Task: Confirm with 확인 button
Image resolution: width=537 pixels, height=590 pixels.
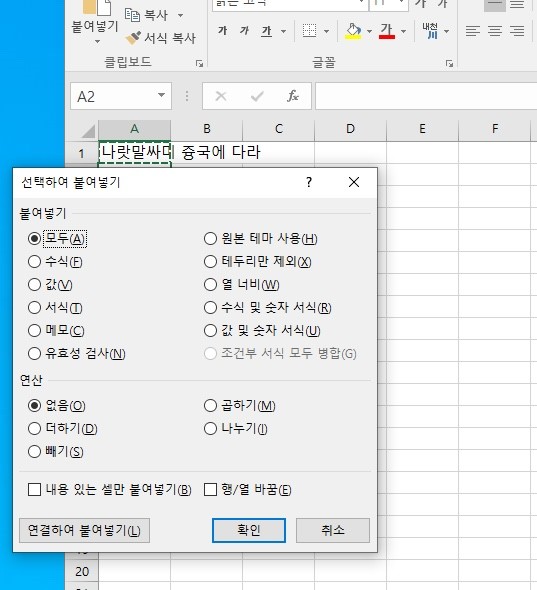Action: [249, 531]
